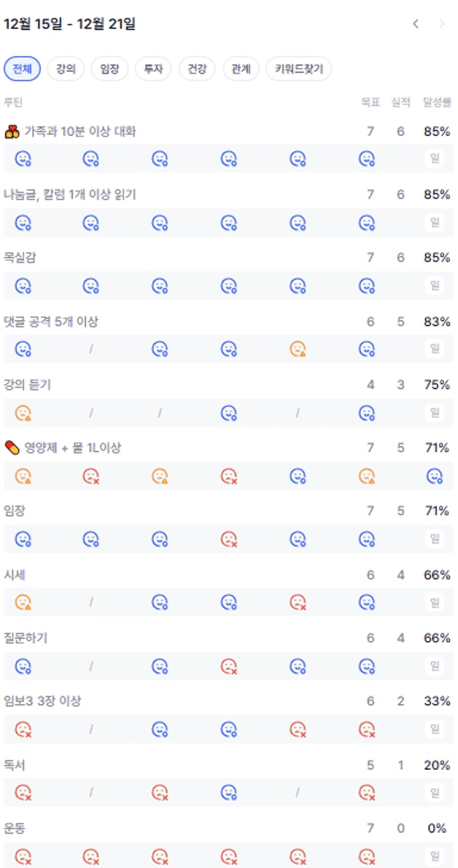Click the orange face in 시세 row
The width and height of the screenshot is (458, 868).
click(x=23, y=602)
